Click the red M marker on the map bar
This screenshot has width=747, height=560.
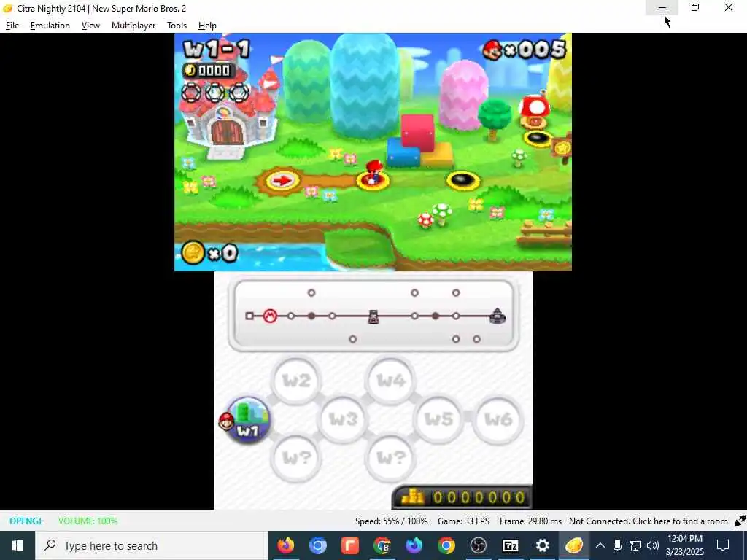[x=270, y=316]
